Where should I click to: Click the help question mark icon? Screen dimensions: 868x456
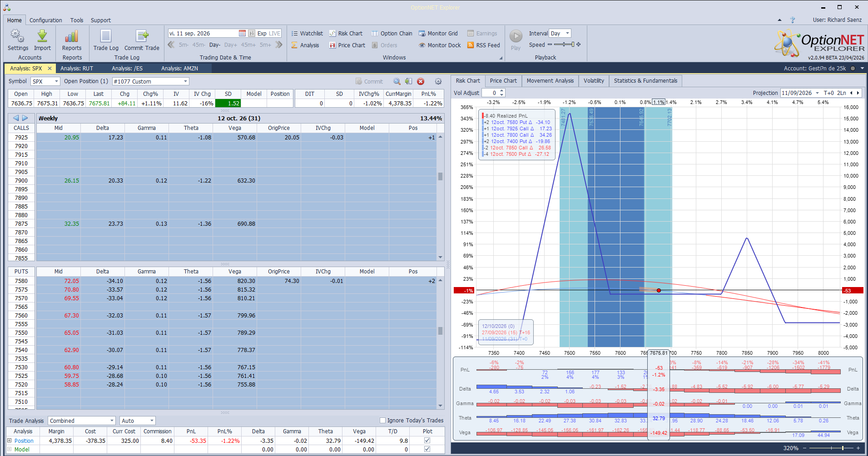(x=793, y=20)
